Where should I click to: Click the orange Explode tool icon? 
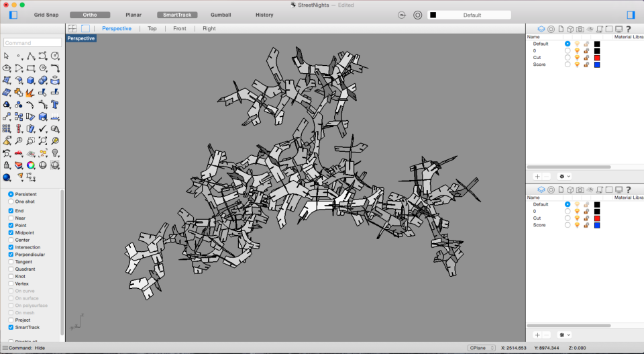coord(31,92)
